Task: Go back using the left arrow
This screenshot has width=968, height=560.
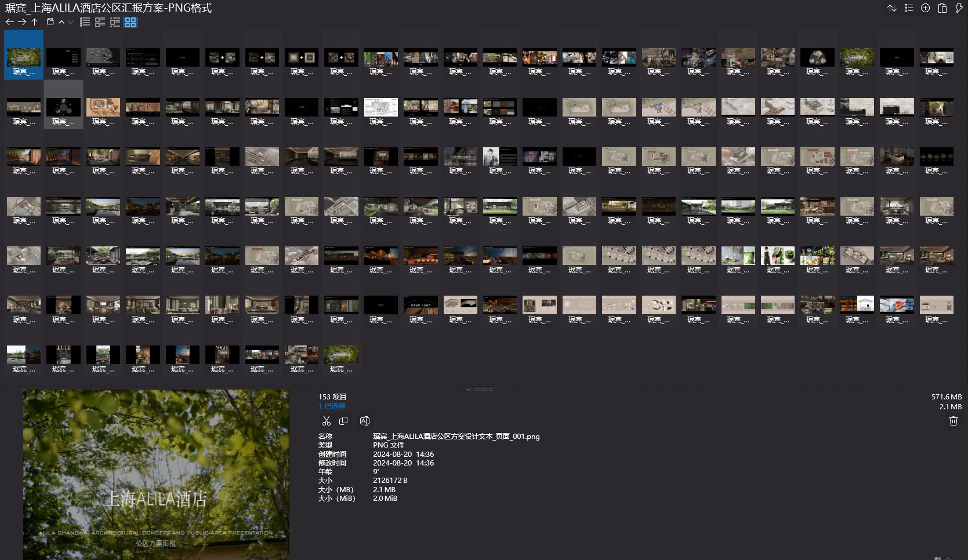Action: pyautogui.click(x=9, y=22)
